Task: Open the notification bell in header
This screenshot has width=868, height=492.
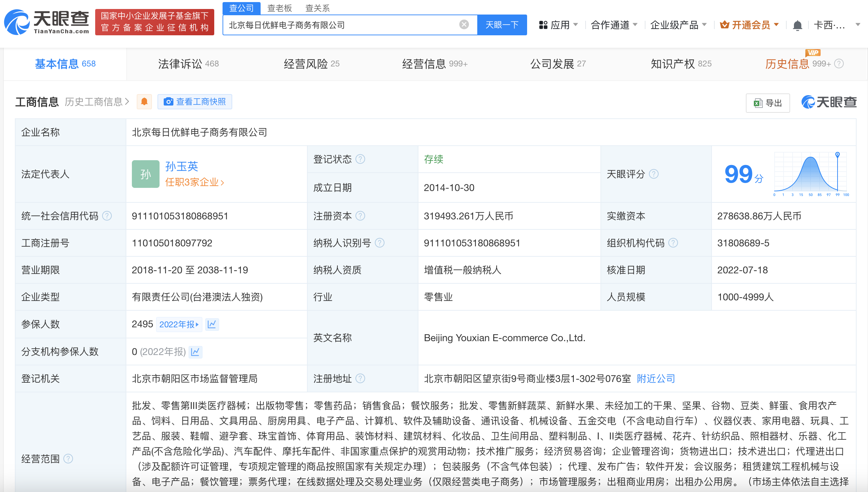Action: (x=797, y=25)
